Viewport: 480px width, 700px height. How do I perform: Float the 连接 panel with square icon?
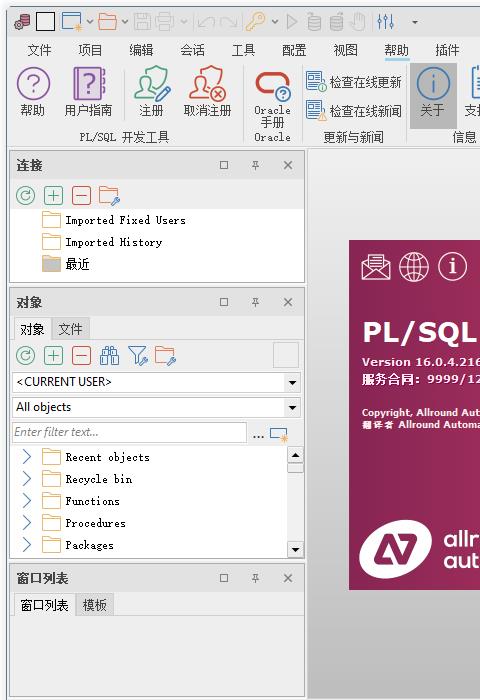coord(224,165)
